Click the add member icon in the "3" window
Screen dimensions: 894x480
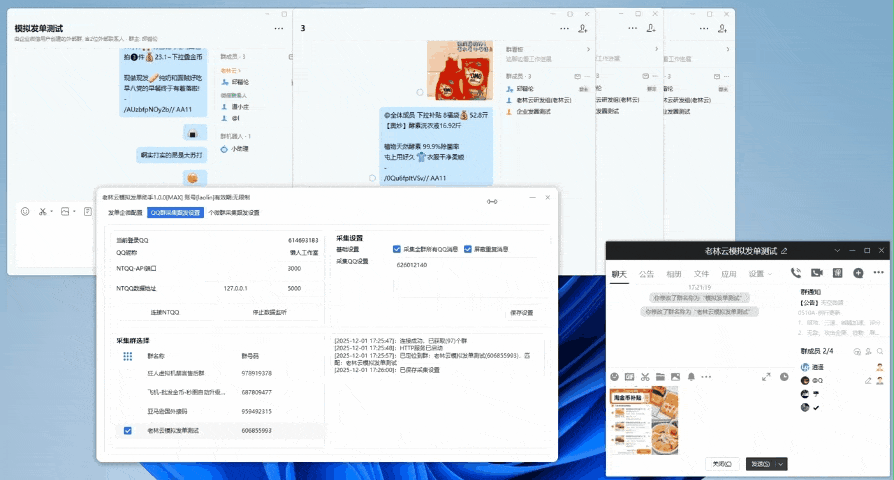point(582,29)
